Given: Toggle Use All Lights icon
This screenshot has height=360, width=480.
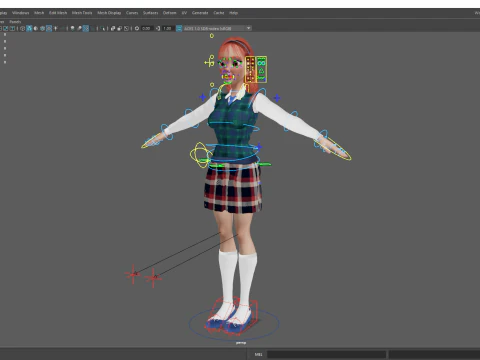Looking at the screenshot, I should (55, 28).
